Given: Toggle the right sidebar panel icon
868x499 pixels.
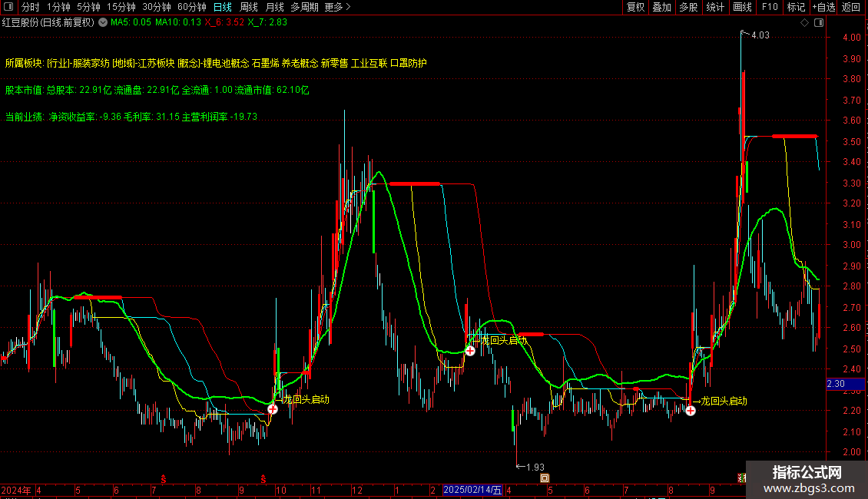Looking at the screenshot, I should tap(819, 23).
